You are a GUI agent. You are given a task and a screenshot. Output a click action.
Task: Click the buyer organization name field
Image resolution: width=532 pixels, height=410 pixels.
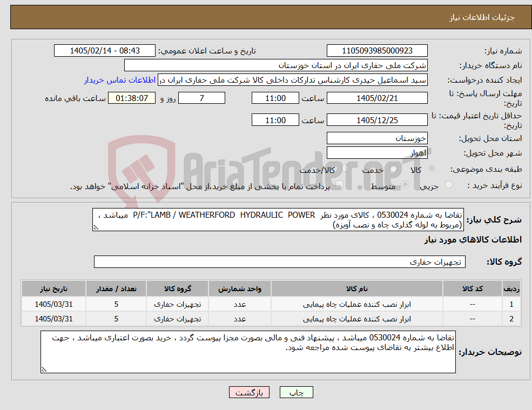click(276, 65)
